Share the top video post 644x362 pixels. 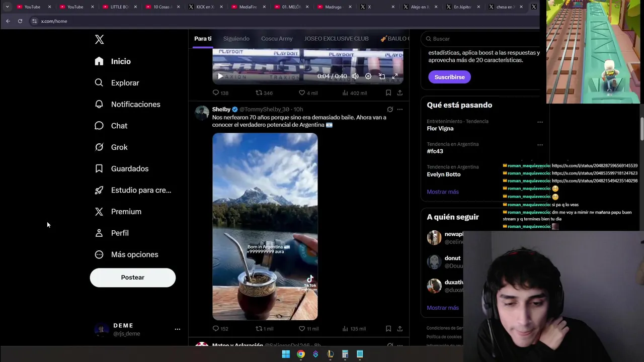coord(400,93)
